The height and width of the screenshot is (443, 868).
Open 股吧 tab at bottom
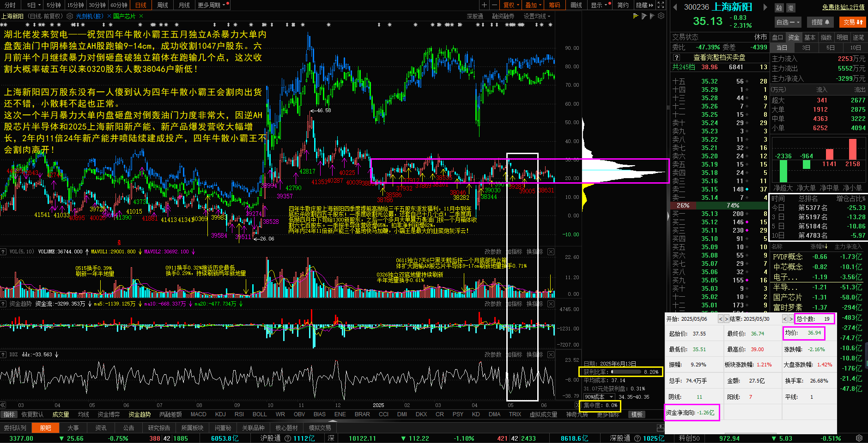[45, 428]
